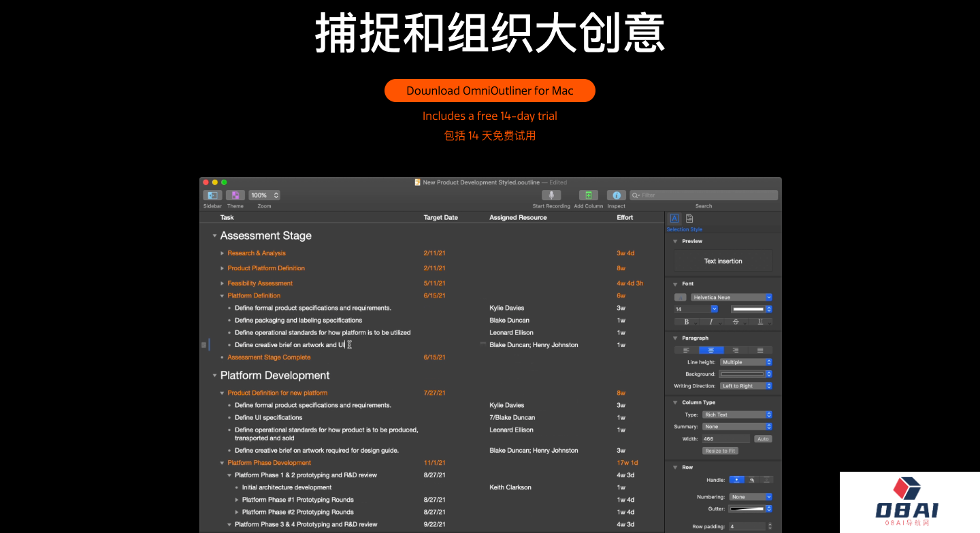Open the Helvetica Neue font dropdown
The image size is (980, 533).
coord(731,297)
